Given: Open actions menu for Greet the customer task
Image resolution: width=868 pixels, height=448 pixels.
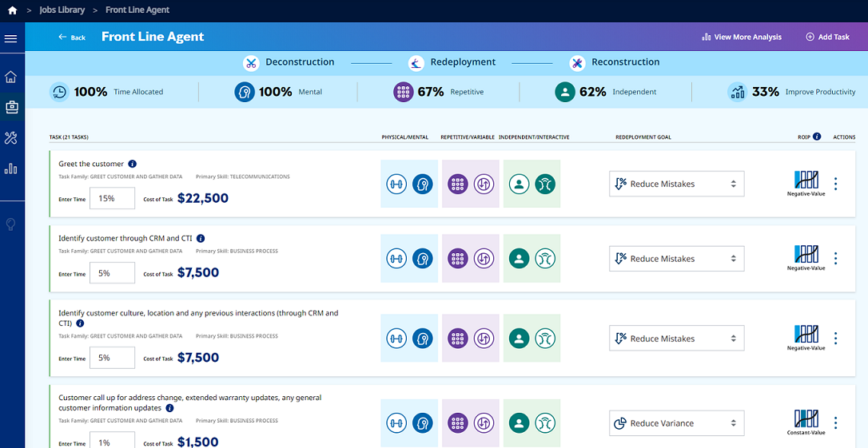Looking at the screenshot, I should click(835, 184).
